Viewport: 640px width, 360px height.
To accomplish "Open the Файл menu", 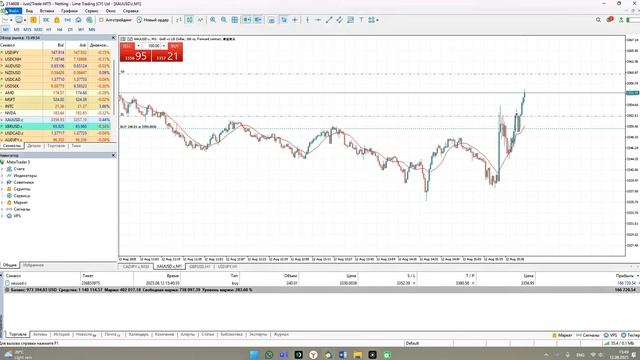I will point(13,11).
